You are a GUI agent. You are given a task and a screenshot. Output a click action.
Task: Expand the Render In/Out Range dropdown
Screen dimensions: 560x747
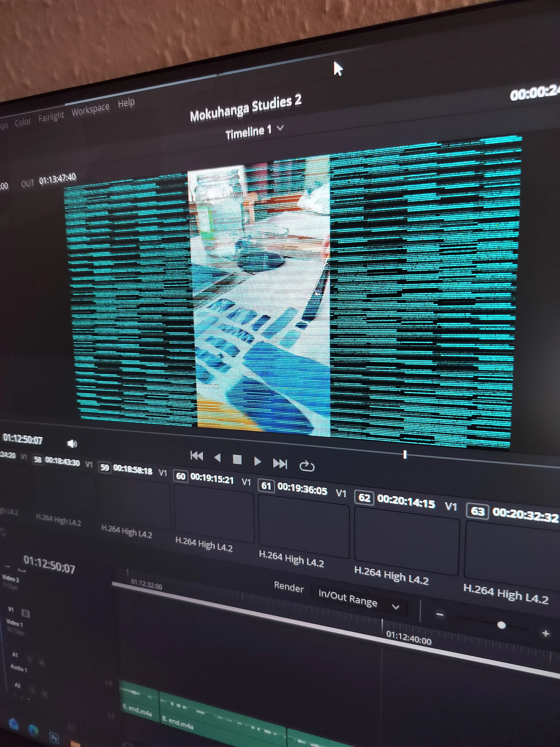[x=396, y=607]
